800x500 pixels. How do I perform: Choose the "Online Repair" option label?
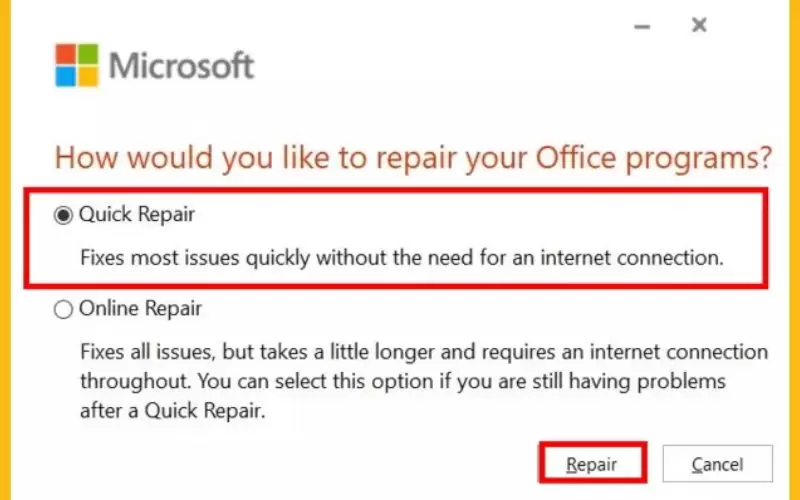pos(140,308)
